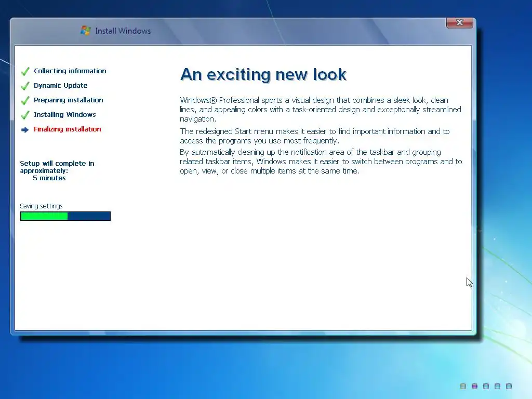Select the highlighted purple slide indicator square
Image resolution: width=532 pixels, height=399 pixels.
(x=475, y=386)
